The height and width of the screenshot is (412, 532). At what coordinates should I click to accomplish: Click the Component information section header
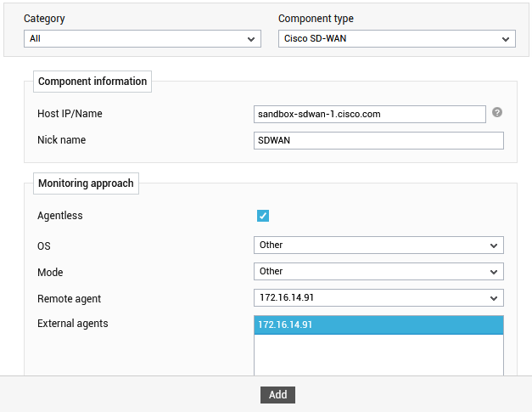coord(92,82)
